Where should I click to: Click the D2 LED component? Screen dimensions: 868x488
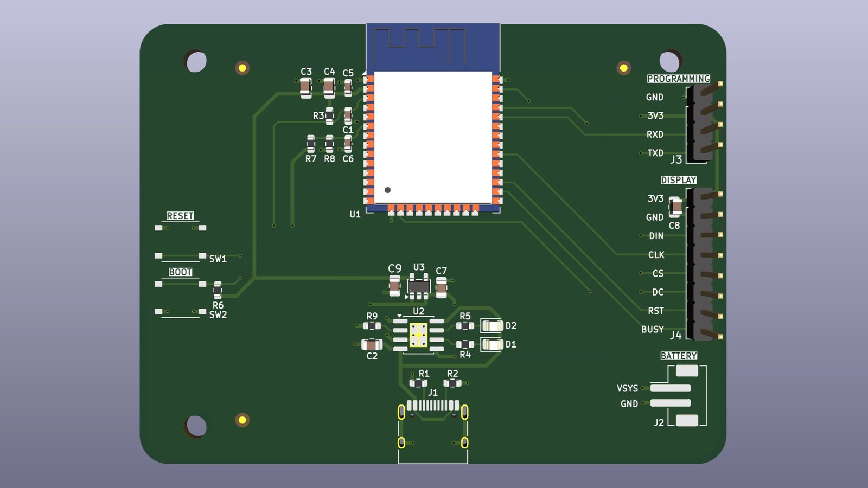(492, 326)
